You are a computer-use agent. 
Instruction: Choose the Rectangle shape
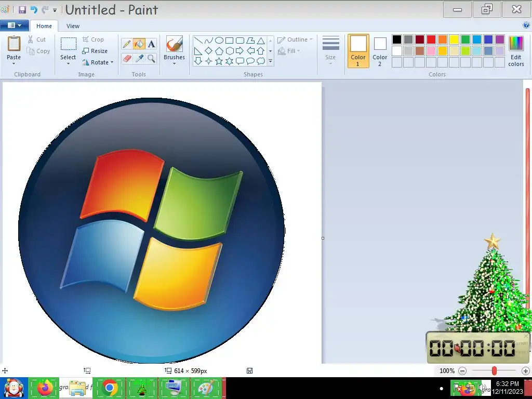click(x=229, y=41)
